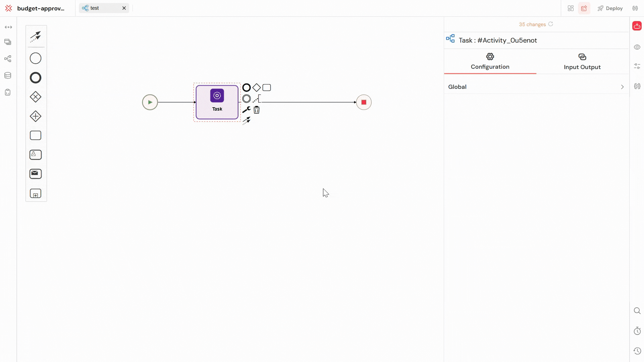The height and width of the screenshot is (362, 644).
Task: Open the wrench to change Task type
Action: click(247, 110)
